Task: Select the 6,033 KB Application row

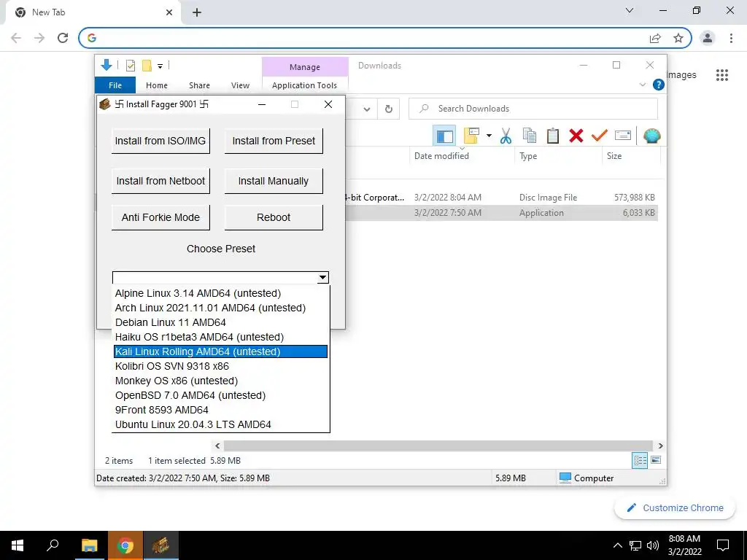Action: pos(502,213)
